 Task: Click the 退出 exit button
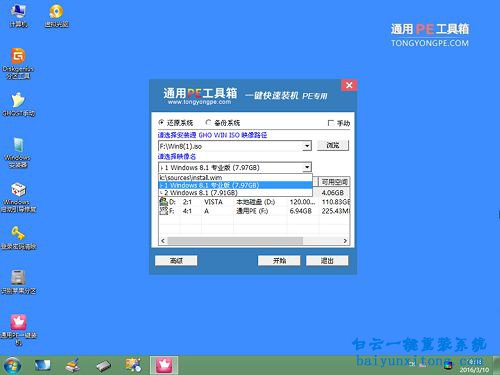[x=327, y=260]
